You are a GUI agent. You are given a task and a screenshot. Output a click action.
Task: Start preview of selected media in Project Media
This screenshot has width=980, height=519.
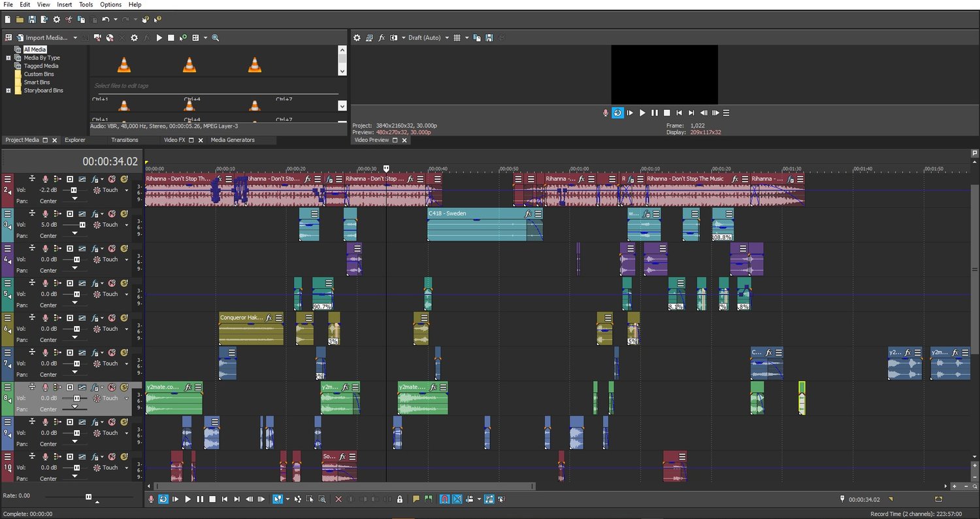pos(159,38)
